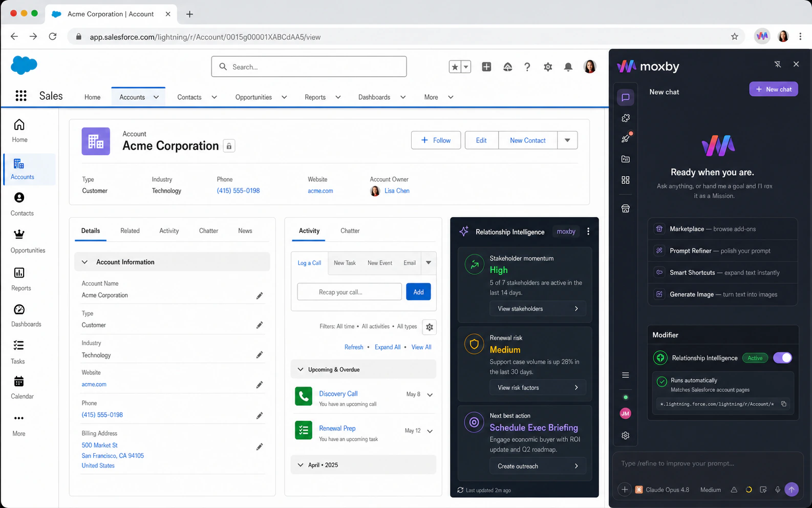This screenshot has height=508, width=812.
Task: Open the storefront marketplace icon in moxby sidebar
Action: (x=626, y=208)
